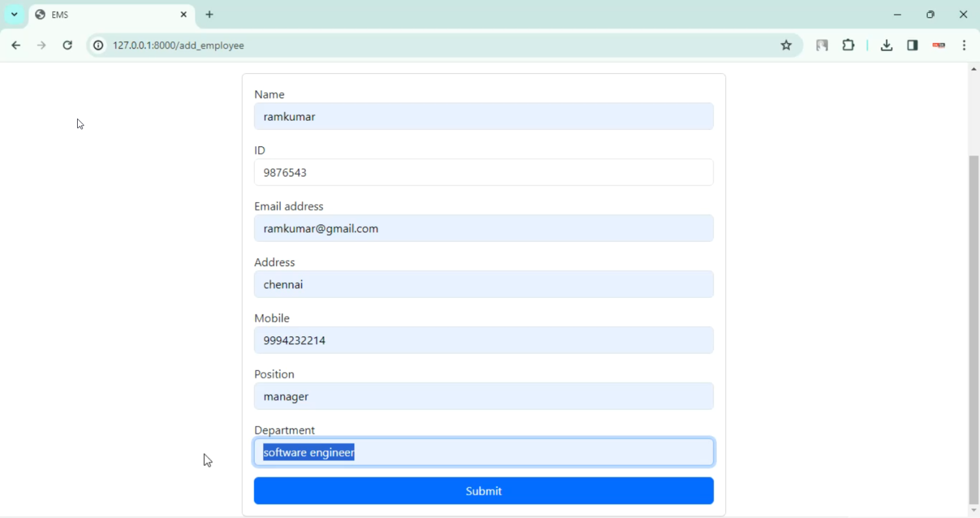The width and height of the screenshot is (980, 518).
Task: Open the browser Downloads icon
Action: (887, 46)
